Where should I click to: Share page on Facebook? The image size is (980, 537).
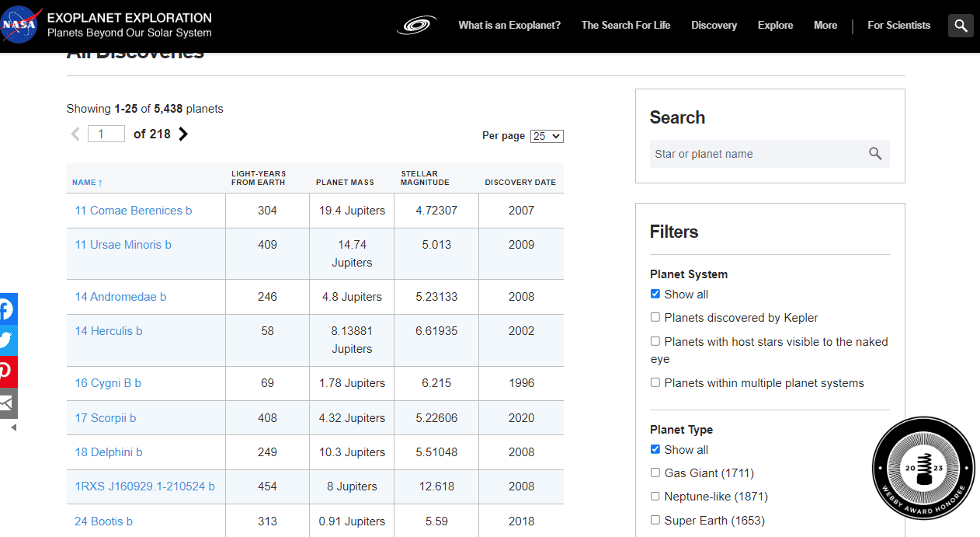[7, 309]
